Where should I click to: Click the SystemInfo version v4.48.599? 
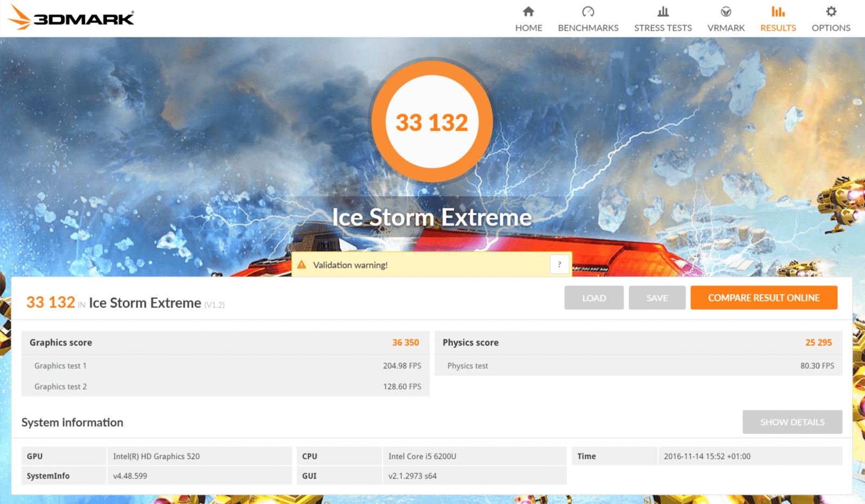130,476
